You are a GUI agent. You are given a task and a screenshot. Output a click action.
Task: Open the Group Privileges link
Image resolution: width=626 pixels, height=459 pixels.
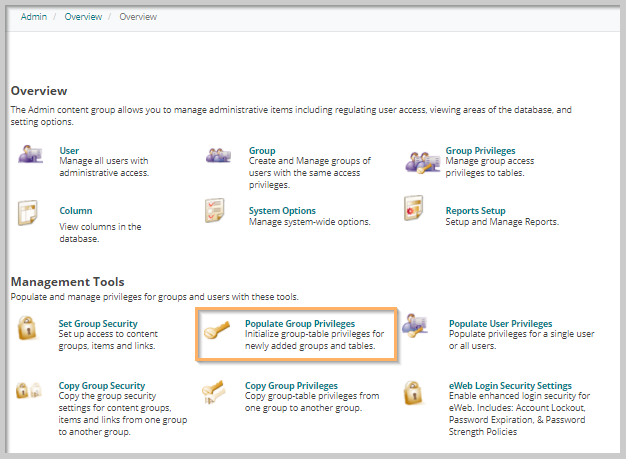tap(480, 150)
